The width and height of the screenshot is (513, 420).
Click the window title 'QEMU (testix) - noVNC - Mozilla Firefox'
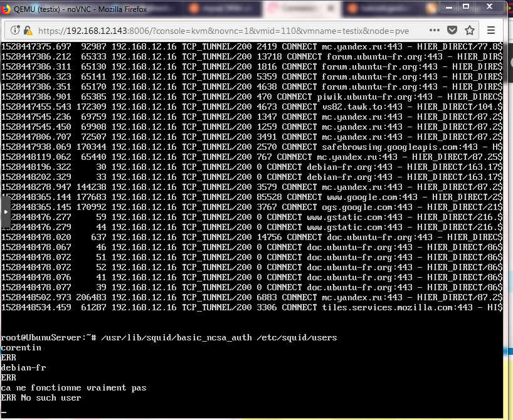(x=80, y=9)
